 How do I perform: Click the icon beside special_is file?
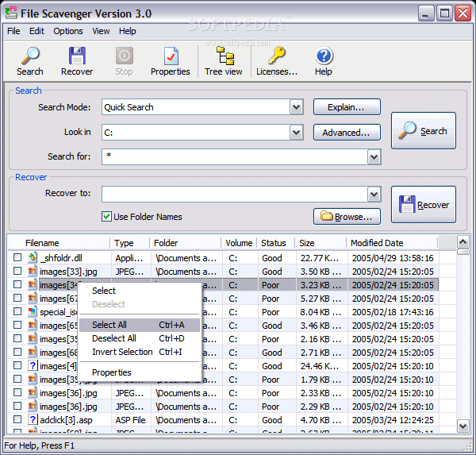click(33, 311)
